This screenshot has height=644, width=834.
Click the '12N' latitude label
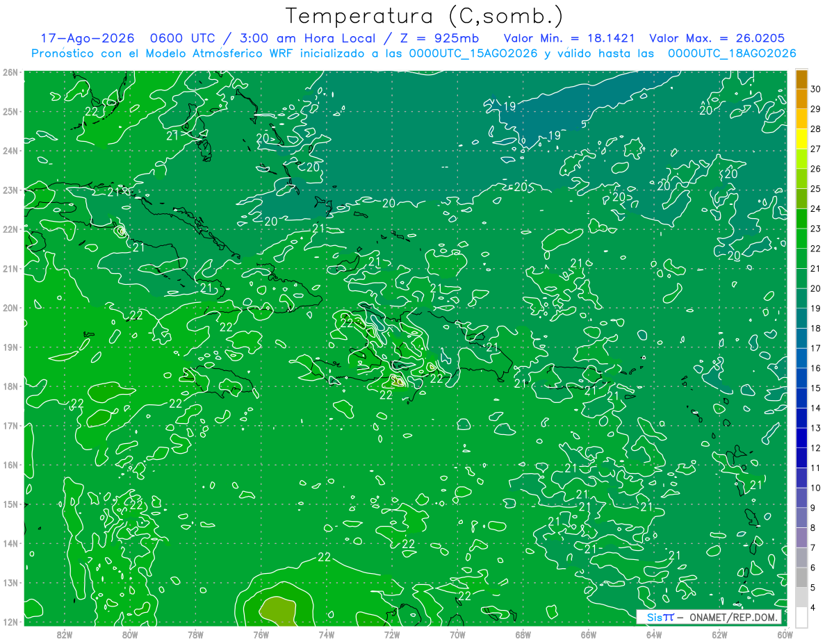10,622
